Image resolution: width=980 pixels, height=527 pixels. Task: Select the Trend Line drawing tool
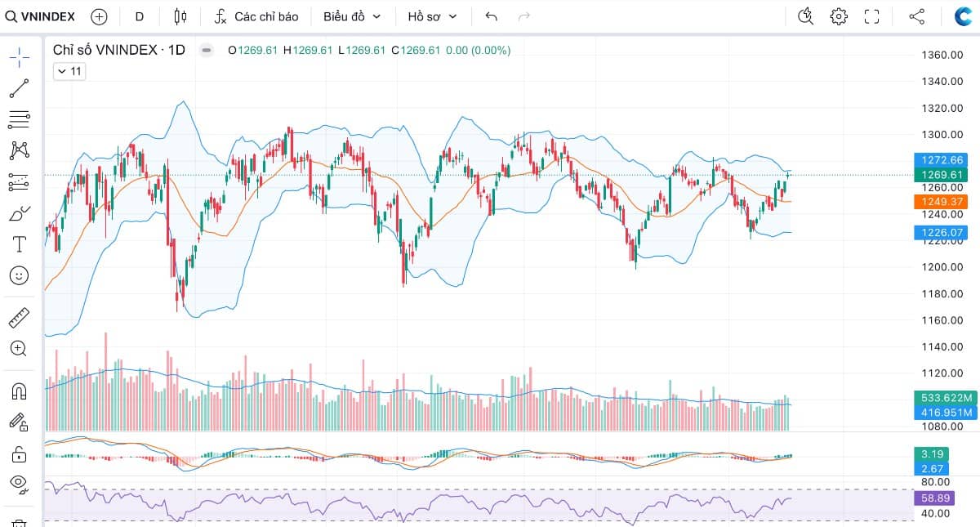[x=19, y=88]
